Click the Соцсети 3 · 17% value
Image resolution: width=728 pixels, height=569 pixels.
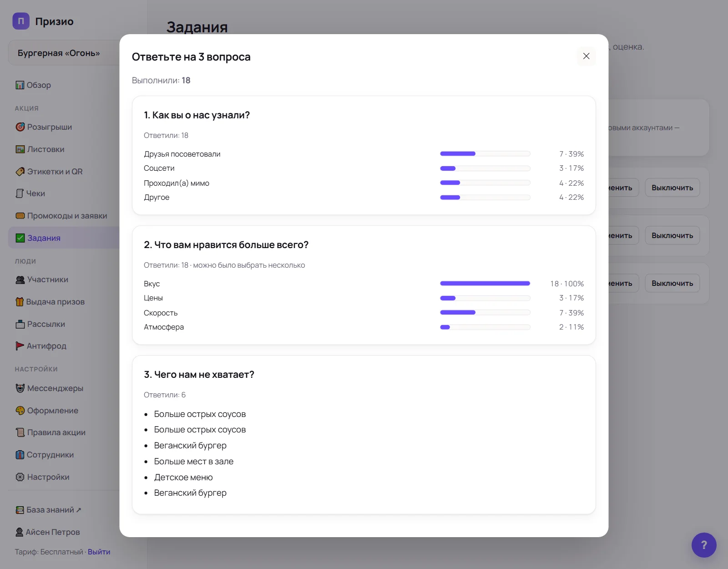pyautogui.click(x=571, y=168)
